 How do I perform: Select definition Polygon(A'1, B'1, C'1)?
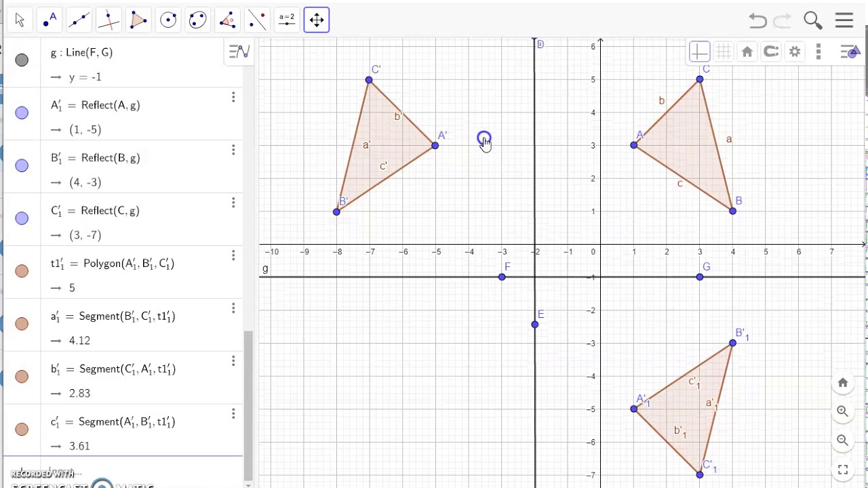click(129, 264)
